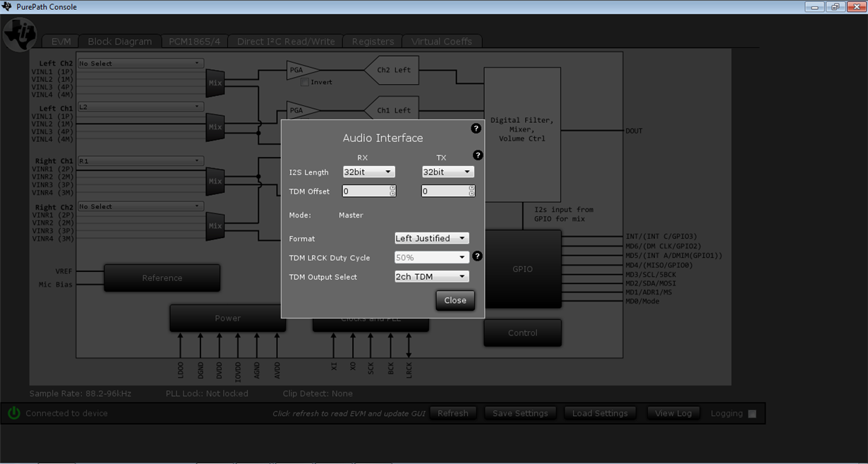Switch to the Block Diagram tab
Viewport: 868px width, 464px height.
click(119, 41)
